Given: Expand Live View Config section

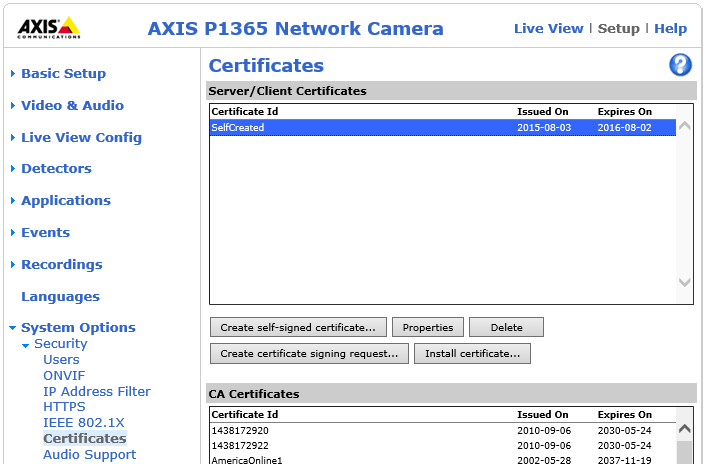Looking at the screenshot, I should [x=81, y=138].
